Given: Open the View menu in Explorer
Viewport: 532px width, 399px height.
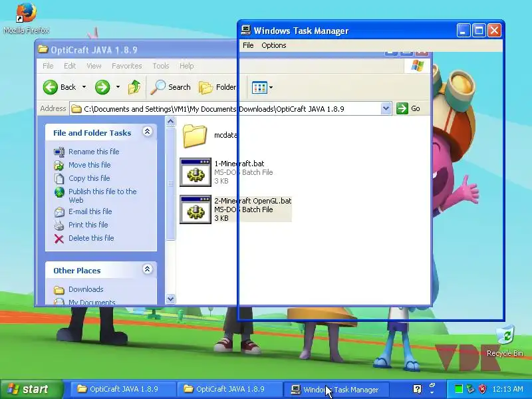Looking at the screenshot, I should pyautogui.click(x=94, y=66).
